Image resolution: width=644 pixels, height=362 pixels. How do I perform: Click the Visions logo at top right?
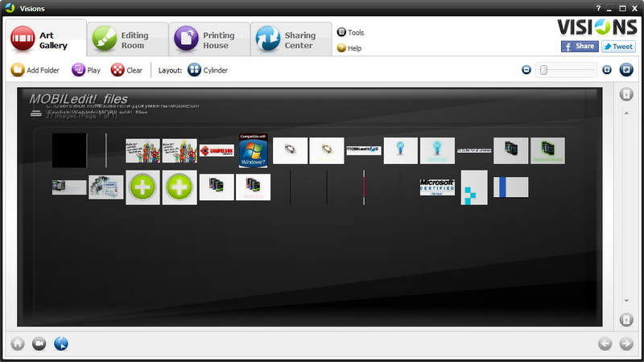(597, 27)
